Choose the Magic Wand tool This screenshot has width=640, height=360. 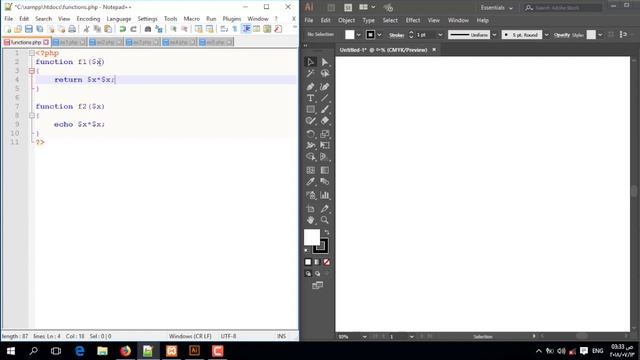310,73
